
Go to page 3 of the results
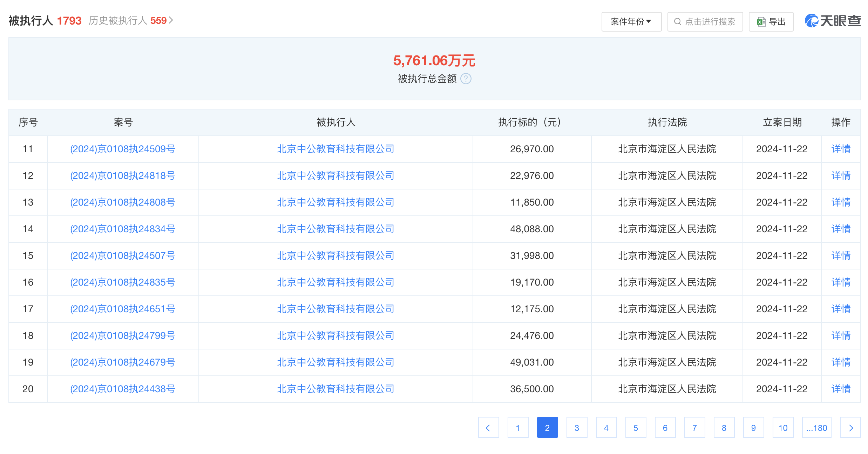pos(577,427)
